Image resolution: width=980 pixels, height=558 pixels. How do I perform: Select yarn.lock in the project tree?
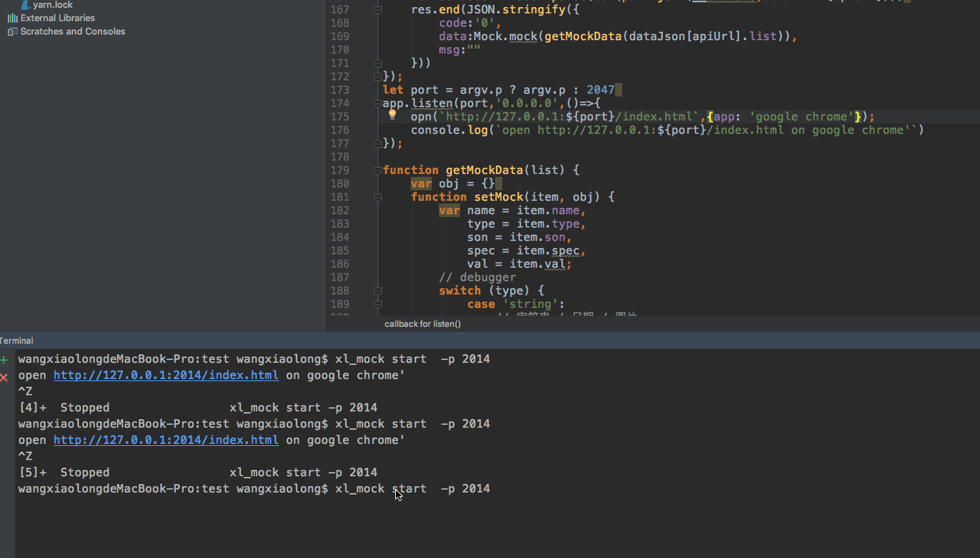[53, 5]
